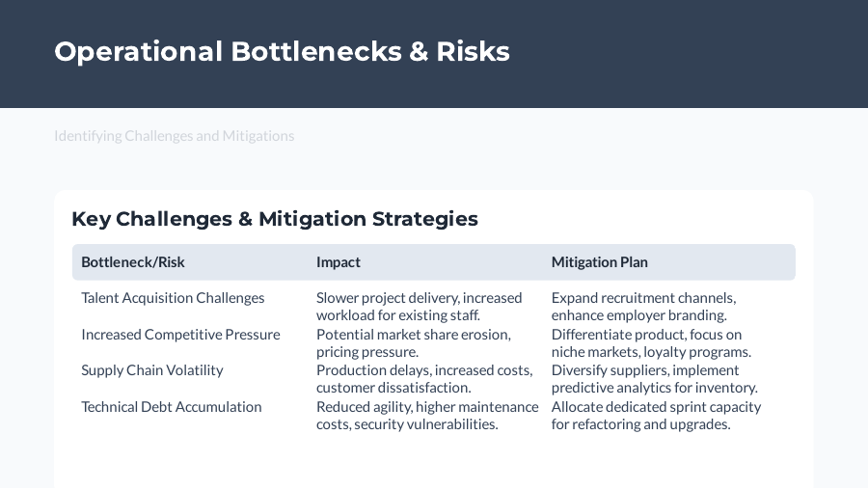The image size is (868, 489).
Task: Click blank space at the bottom of the white table card
Action: tap(434, 463)
